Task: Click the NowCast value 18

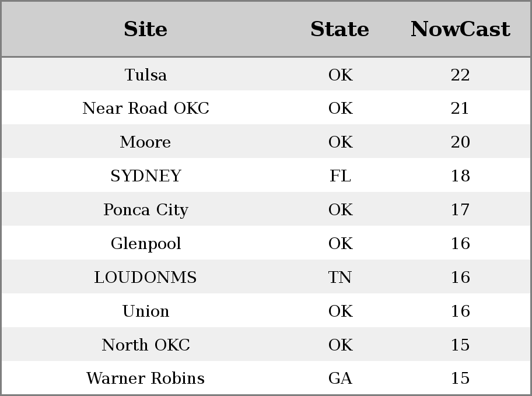Action: click(x=460, y=176)
